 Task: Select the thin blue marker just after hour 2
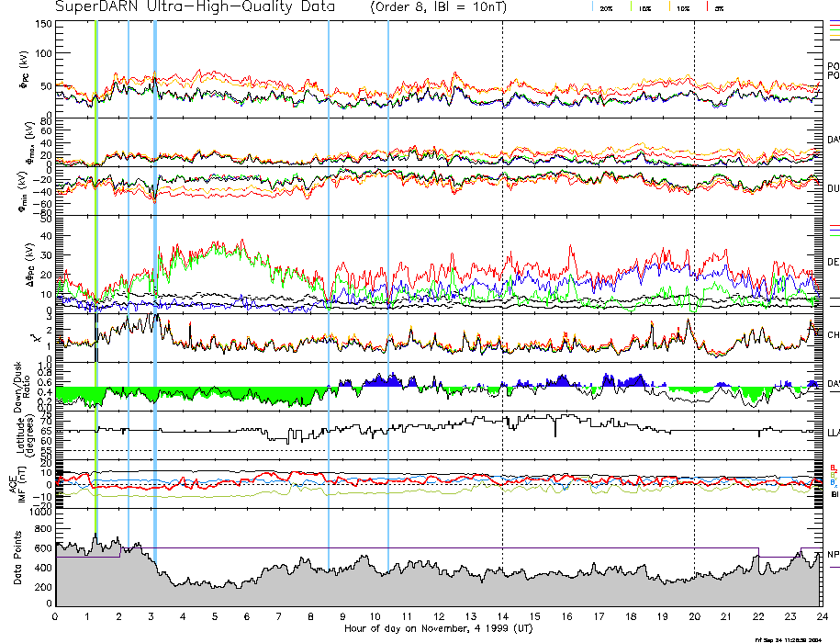coord(129,276)
